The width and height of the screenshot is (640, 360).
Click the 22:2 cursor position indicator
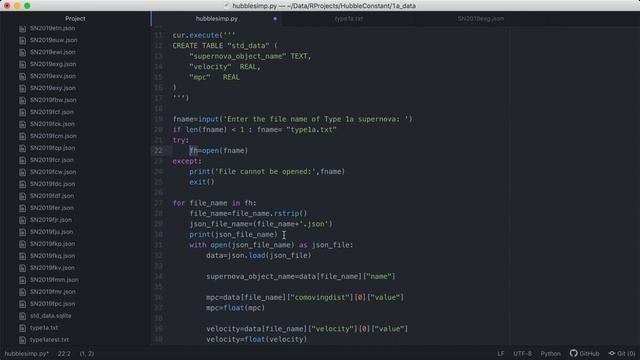coord(64,353)
